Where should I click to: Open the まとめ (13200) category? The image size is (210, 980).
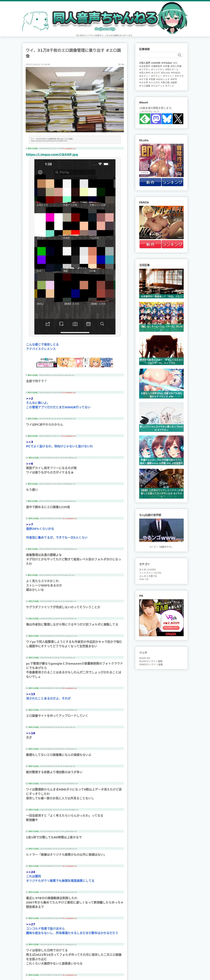tap(148, 570)
